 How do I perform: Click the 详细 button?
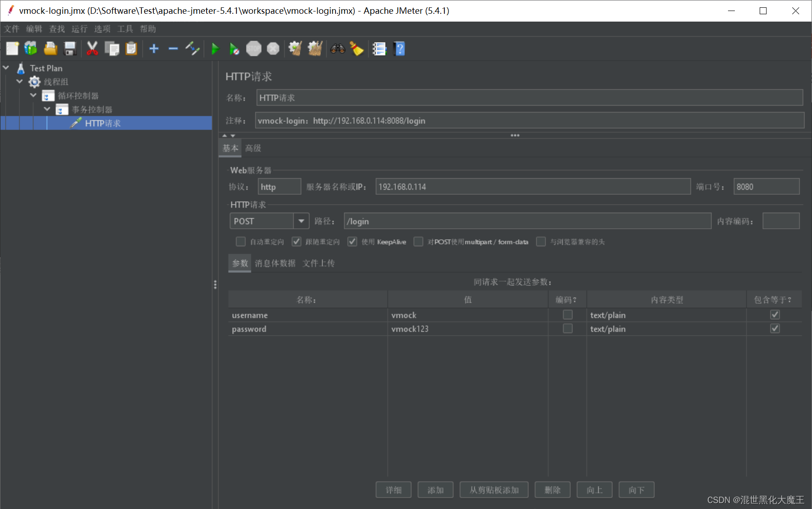tap(393, 490)
